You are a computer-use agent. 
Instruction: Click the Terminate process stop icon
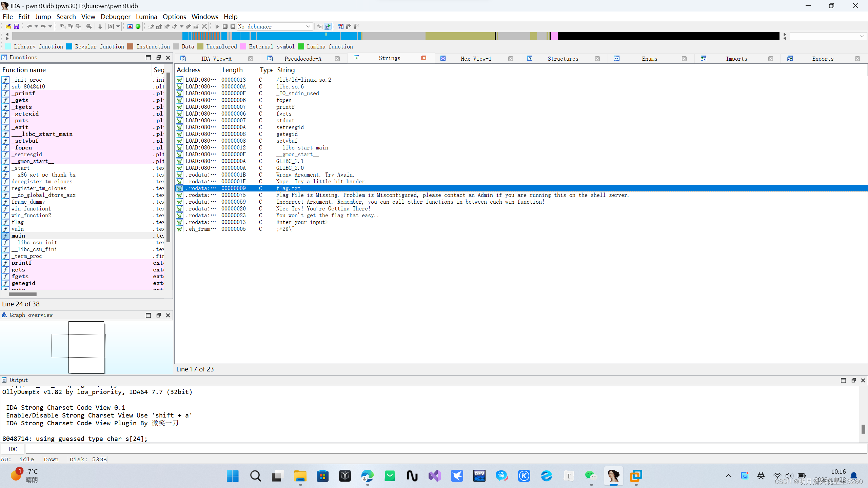point(233,26)
